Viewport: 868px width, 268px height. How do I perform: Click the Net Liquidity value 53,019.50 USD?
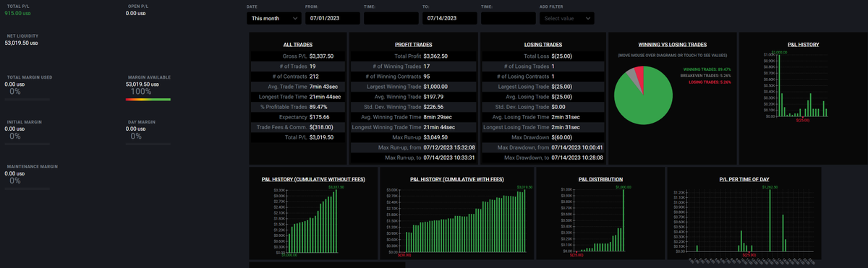click(x=22, y=43)
